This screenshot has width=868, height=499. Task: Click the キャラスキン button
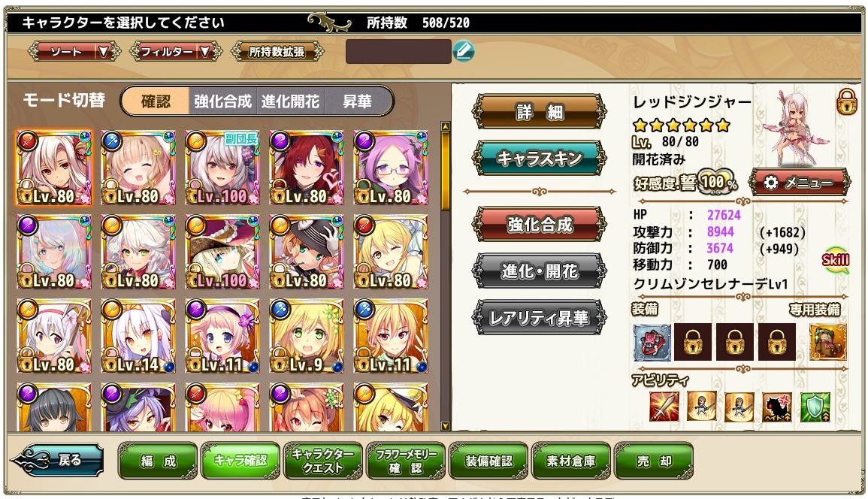[539, 159]
